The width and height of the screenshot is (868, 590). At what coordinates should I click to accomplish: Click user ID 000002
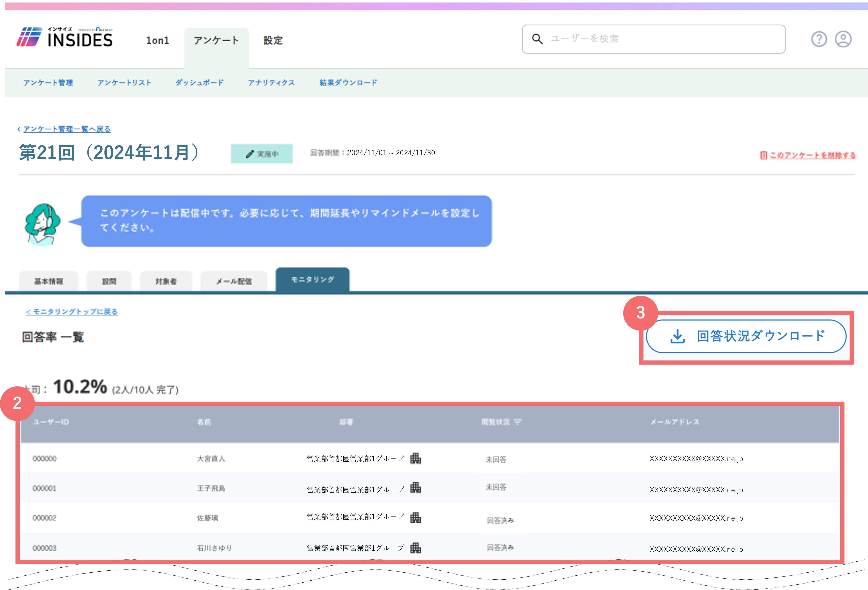pos(45,518)
